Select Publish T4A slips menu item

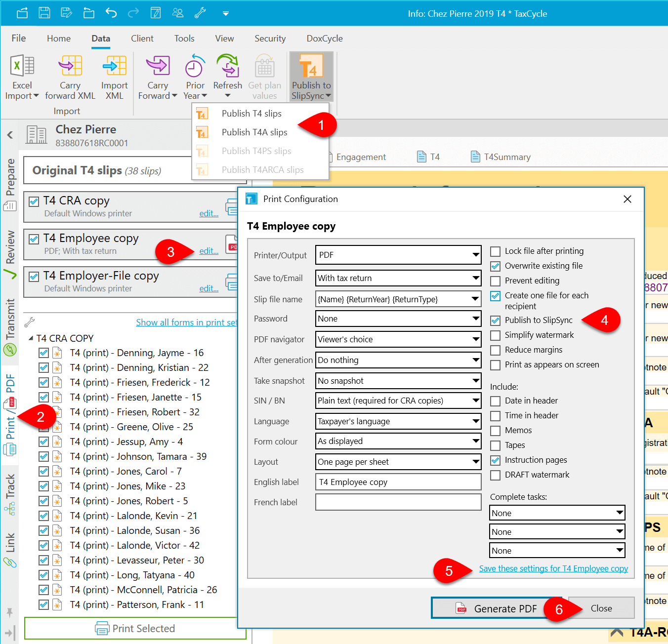click(260, 132)
